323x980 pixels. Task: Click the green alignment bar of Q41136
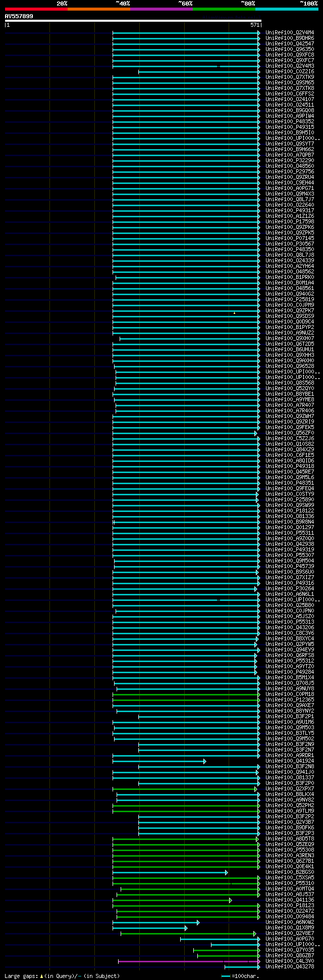coord(172,900)
